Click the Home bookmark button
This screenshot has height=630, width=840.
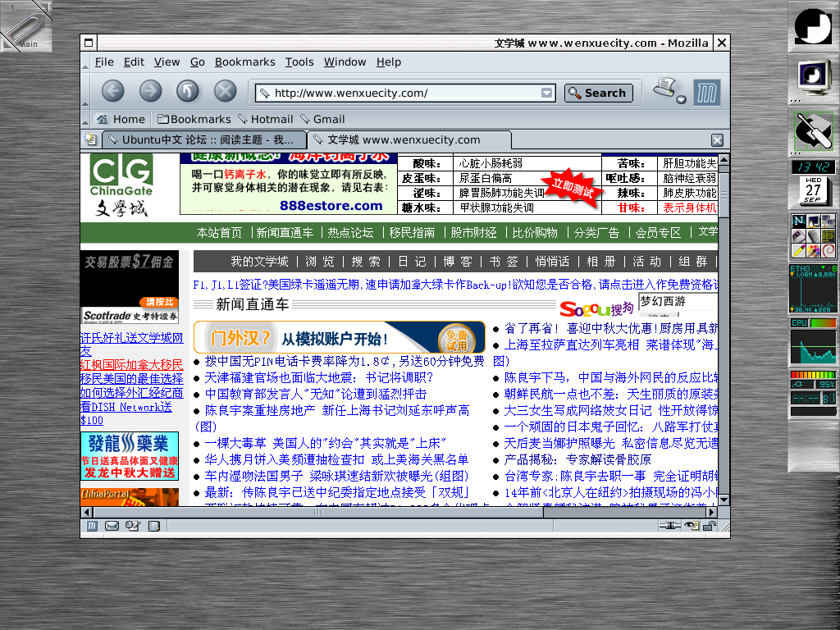click(x=121, y=119)
